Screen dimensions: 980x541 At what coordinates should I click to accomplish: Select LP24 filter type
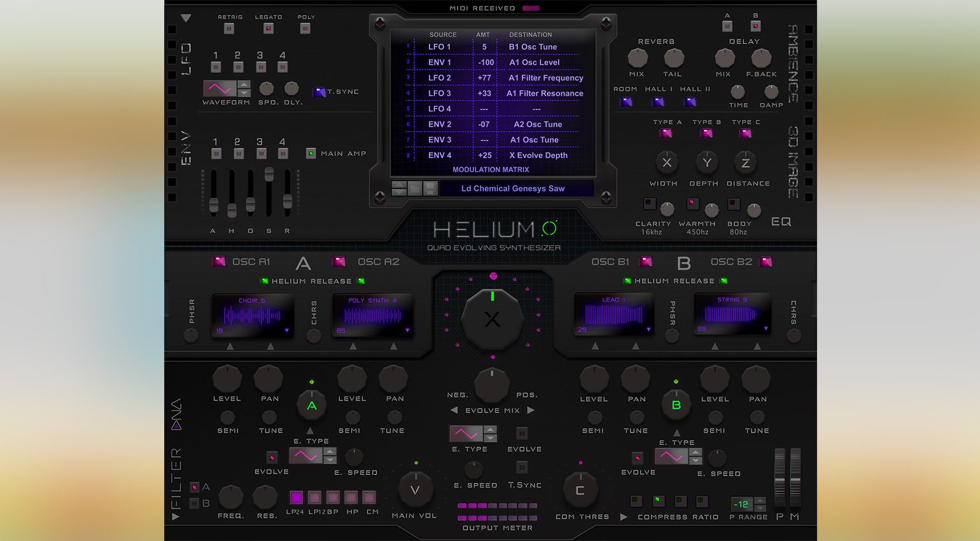(x=296, y=497)
